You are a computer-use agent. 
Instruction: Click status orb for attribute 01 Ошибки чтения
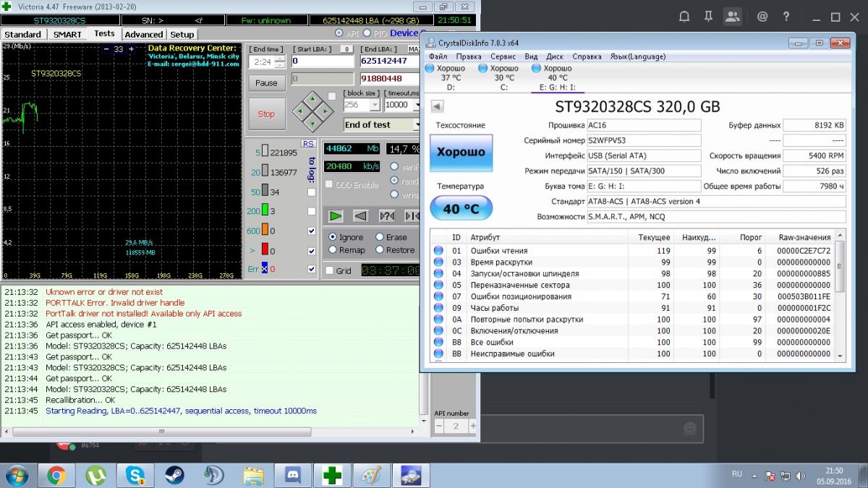coord(438,251)
